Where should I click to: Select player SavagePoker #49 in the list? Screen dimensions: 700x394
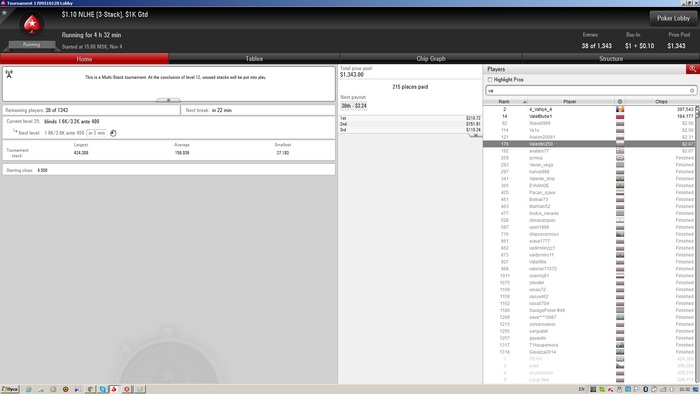[588, 311]
